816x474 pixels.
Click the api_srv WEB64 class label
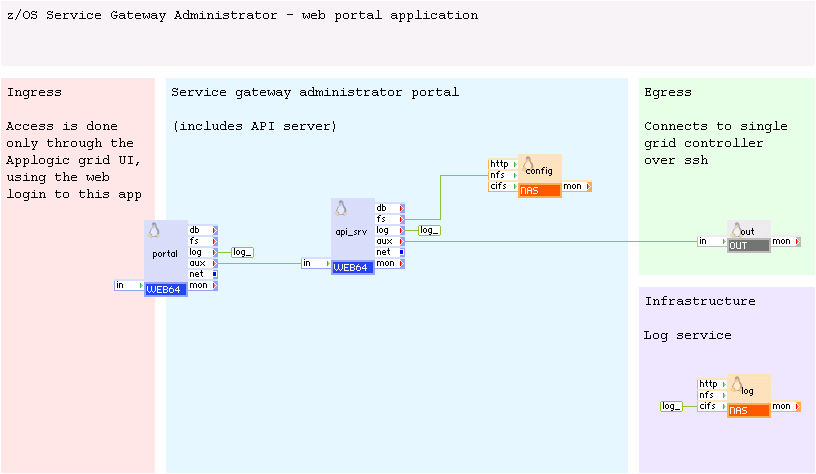point(352,267)
